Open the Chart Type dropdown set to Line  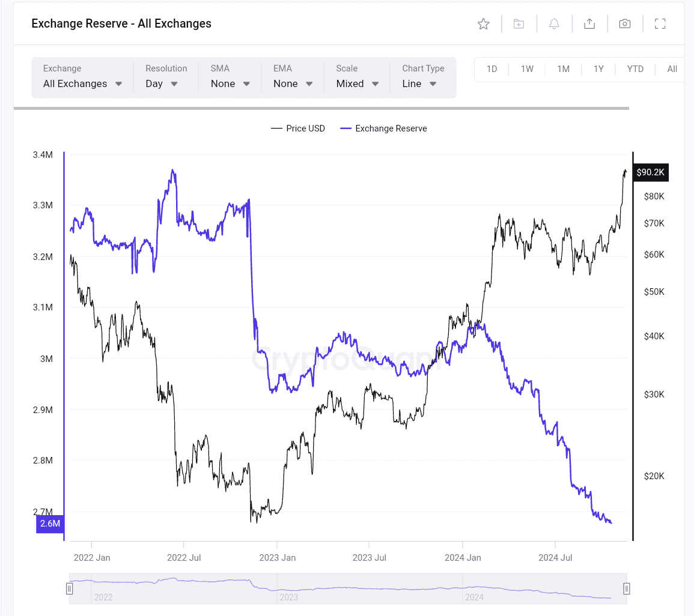tap(418, 83)
